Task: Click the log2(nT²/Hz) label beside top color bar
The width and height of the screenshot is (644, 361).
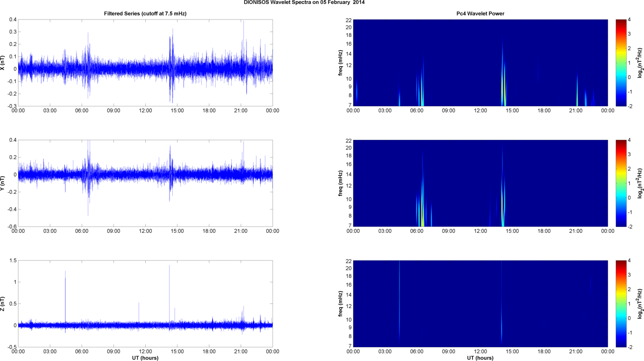Action: point(640,63)
